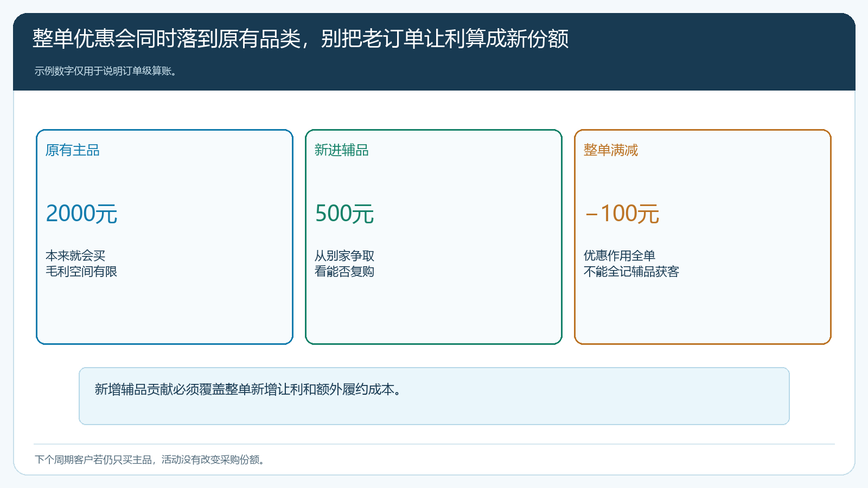The image size is (868, 488).
Task: Select the 2000元 amount
Action: [81, 214]
